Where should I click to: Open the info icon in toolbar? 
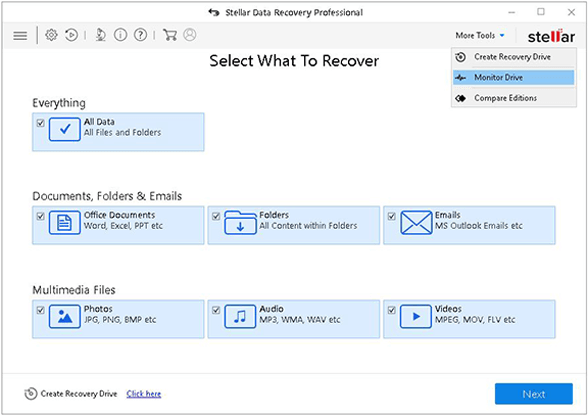(120, 35)
